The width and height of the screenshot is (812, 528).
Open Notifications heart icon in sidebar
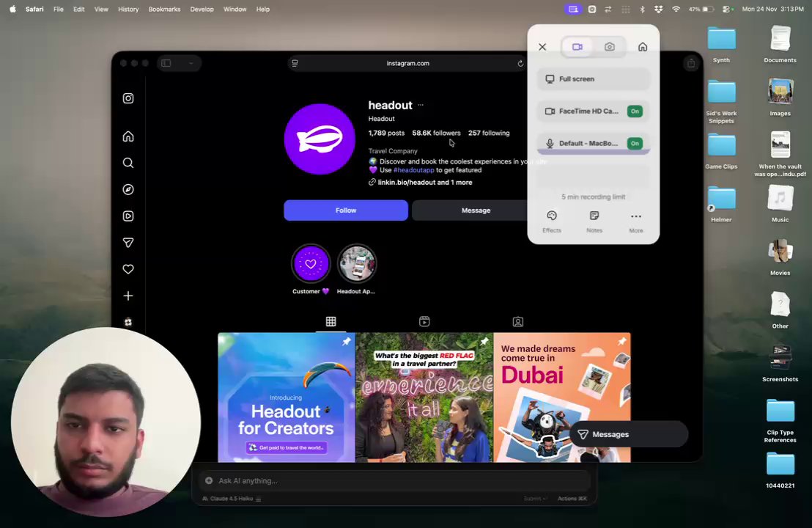pos(128,269)
